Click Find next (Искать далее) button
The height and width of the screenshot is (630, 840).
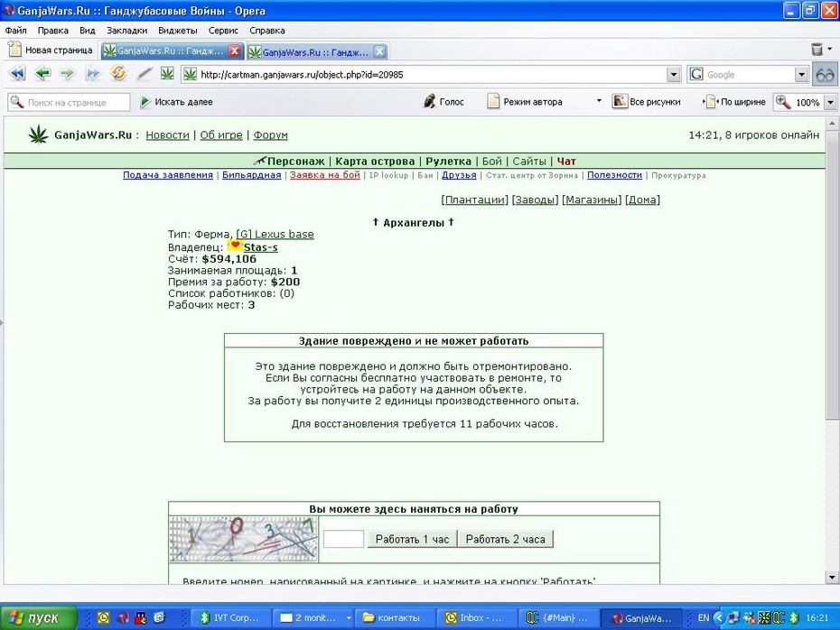pos(176,102)
